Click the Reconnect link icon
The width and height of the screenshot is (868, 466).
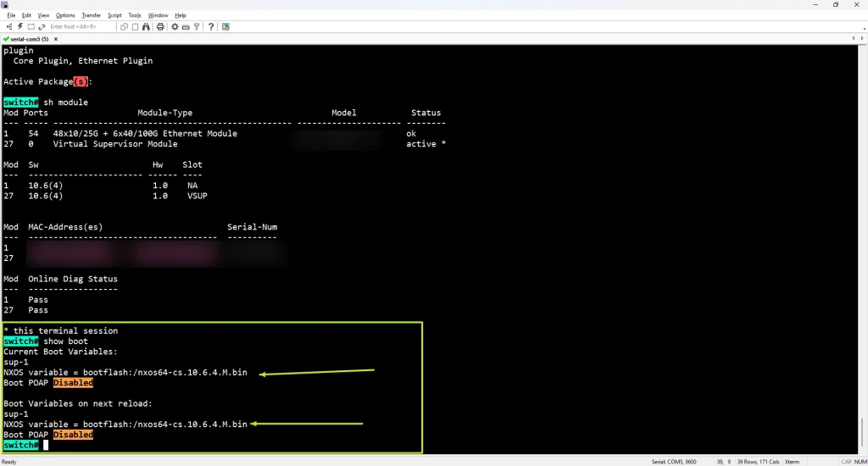[42, 26]
